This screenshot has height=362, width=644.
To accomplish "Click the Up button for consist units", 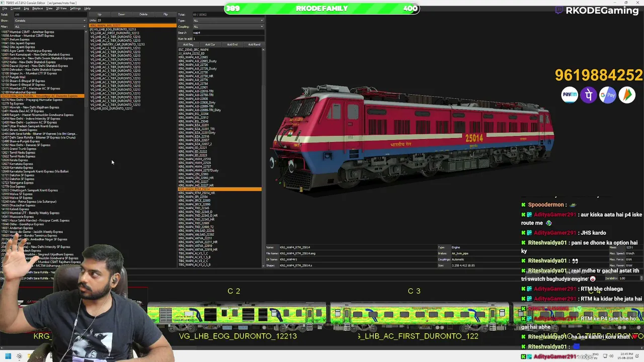I will pyautogui.click(x=100, y=15).
